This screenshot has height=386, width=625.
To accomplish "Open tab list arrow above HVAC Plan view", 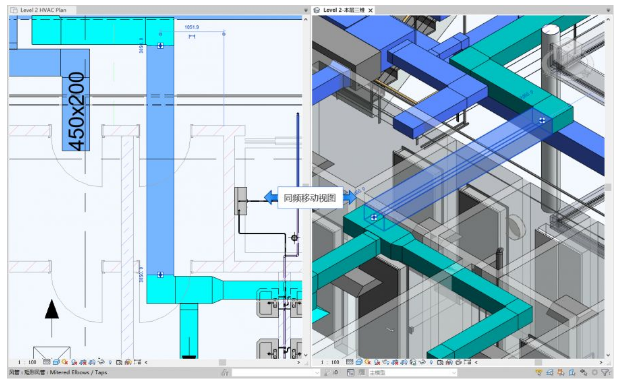I will point(306,10).
